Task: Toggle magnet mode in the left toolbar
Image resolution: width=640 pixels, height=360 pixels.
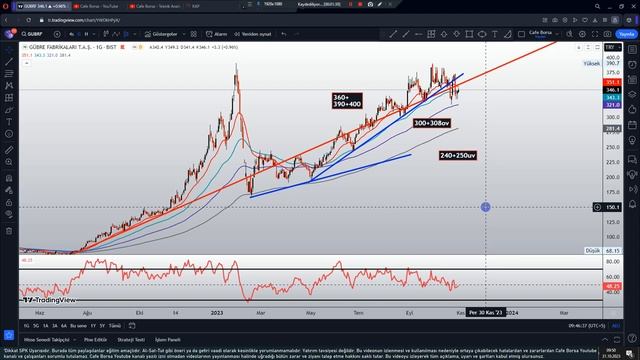Action: tap(9, 178)
